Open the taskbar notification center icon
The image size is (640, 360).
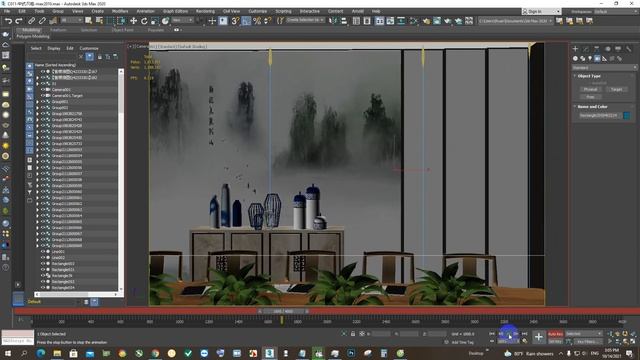pyautogui.click(x=629, y=353)
